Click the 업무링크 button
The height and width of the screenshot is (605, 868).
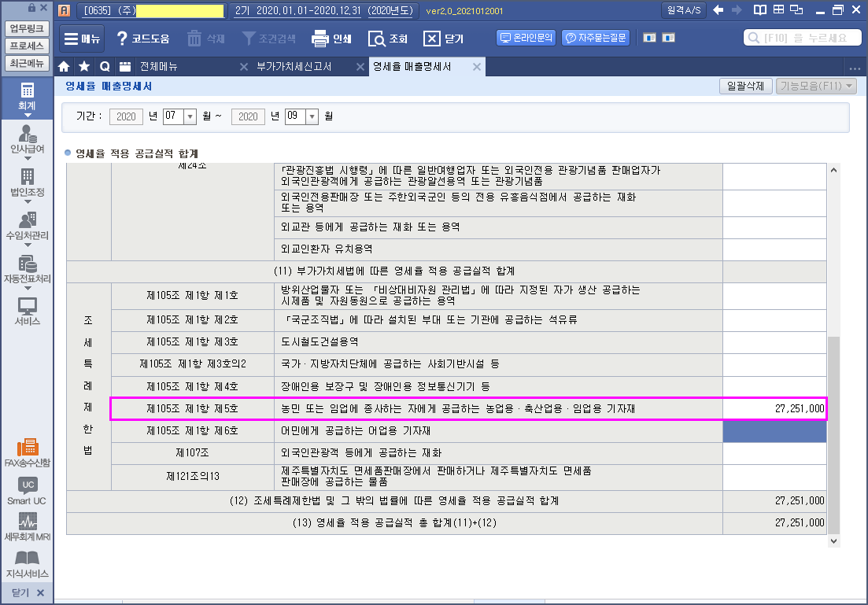pyautogui.click(x=27, y=28)
